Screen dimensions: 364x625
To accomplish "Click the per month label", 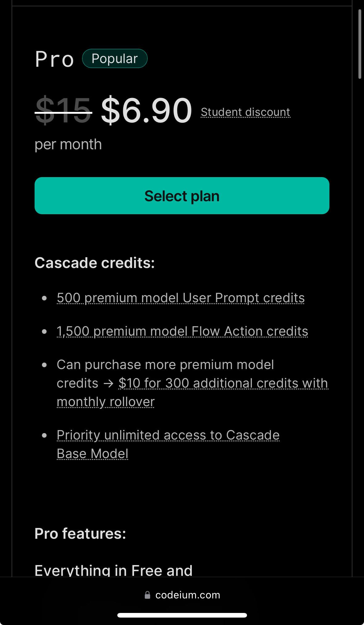I will pyautogui.click(x=68, y=145).
